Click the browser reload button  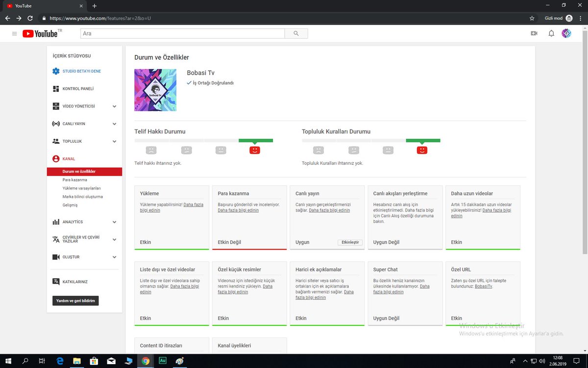30,18
